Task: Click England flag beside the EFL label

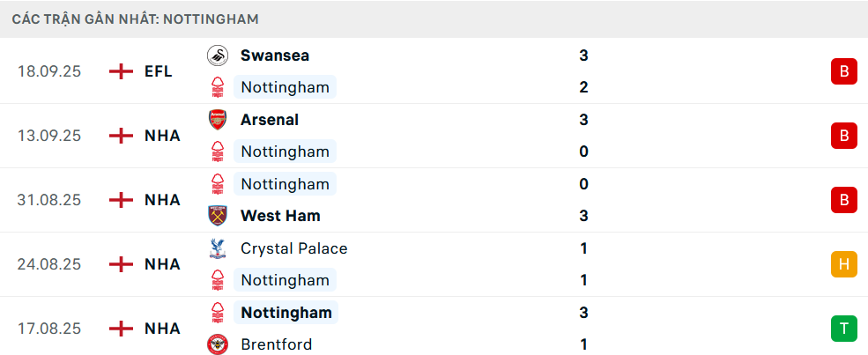Action: [121, 71]
